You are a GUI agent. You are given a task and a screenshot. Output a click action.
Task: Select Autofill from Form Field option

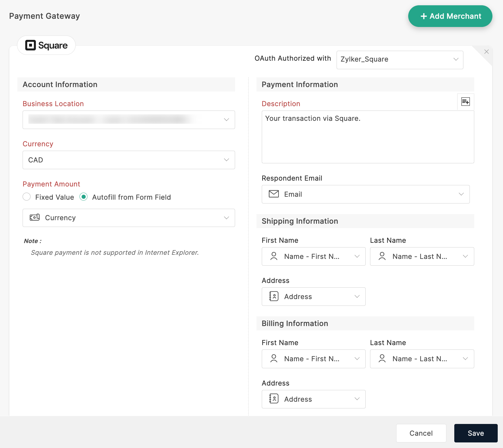coord(84,197)
